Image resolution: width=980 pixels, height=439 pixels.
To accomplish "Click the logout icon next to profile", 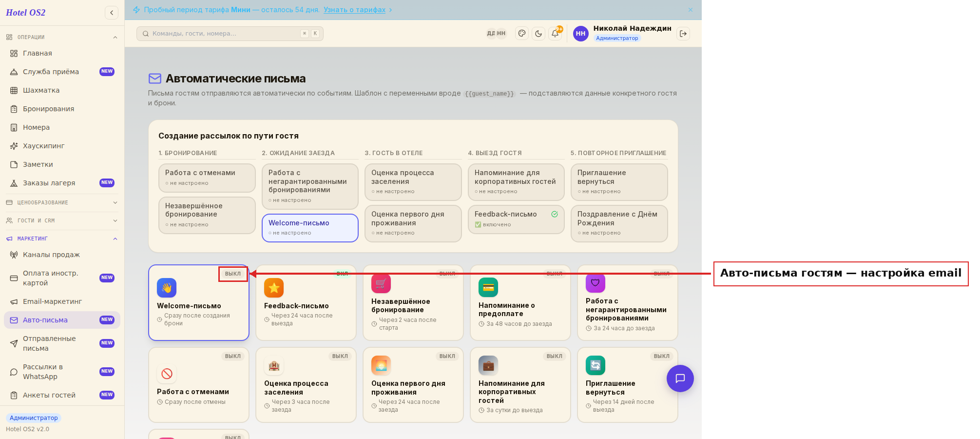I will coord(683,34).
